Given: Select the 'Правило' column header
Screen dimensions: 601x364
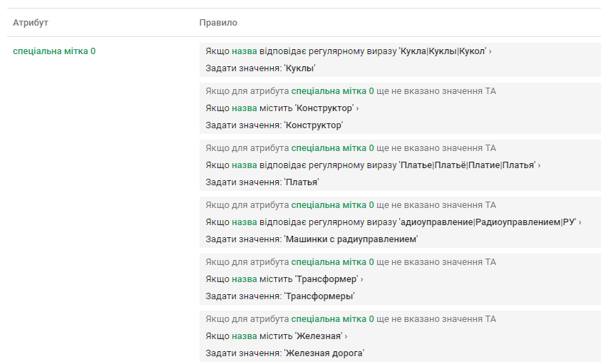Looking at the screenshot, I should (218, 23).
